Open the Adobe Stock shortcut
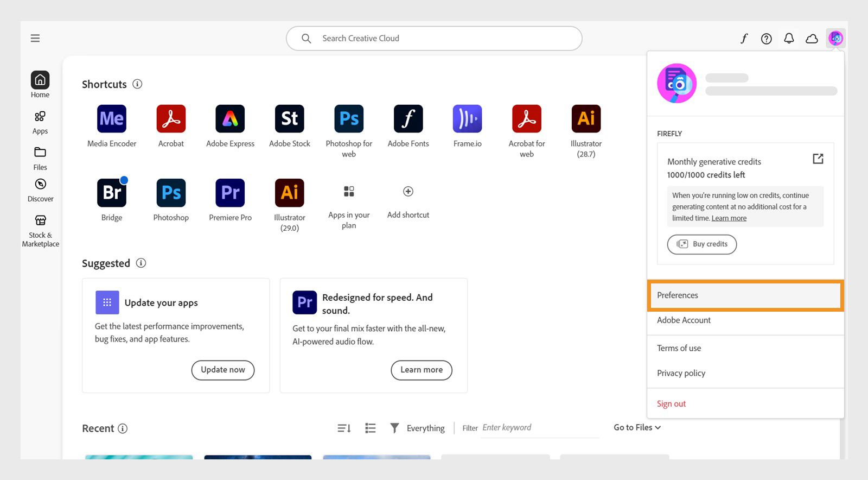Screen dimensions: 868x480 [x=290, y=119]
